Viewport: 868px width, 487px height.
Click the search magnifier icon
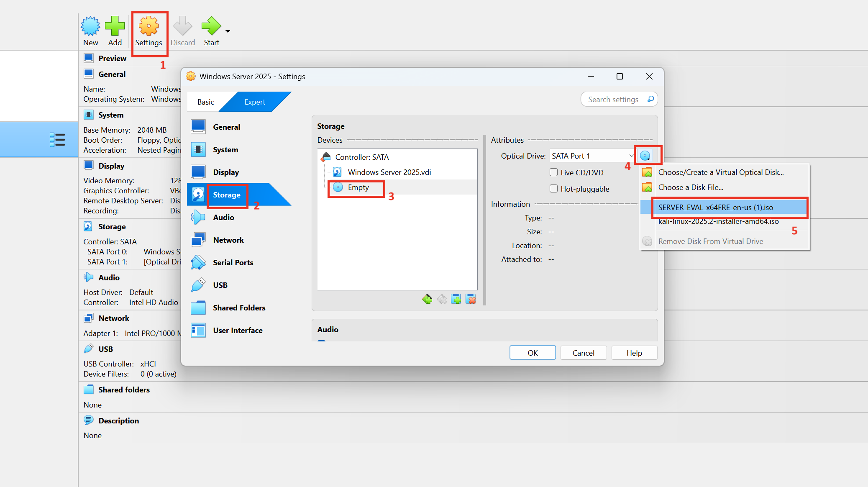[650, 99]
